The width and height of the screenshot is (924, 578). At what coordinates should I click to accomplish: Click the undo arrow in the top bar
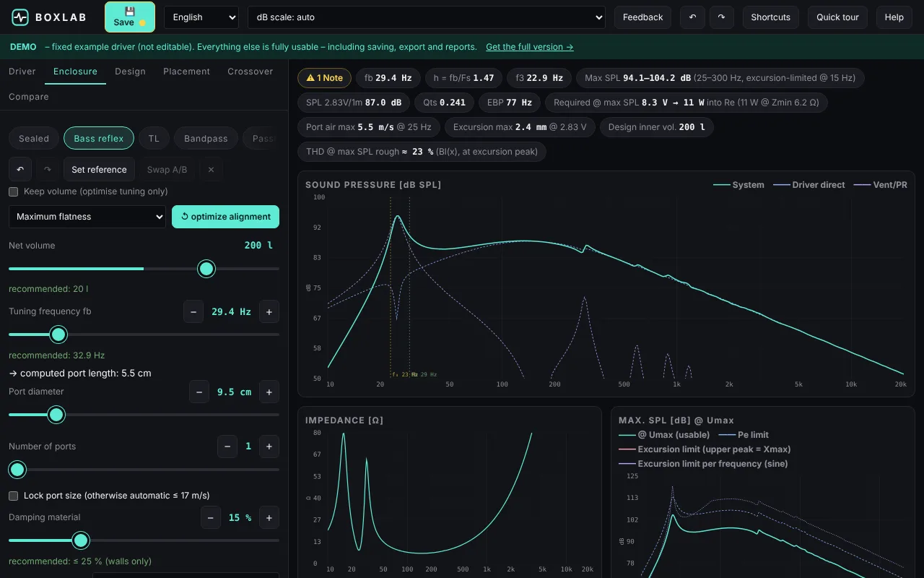pyautogui.click(x=692, y=17)
